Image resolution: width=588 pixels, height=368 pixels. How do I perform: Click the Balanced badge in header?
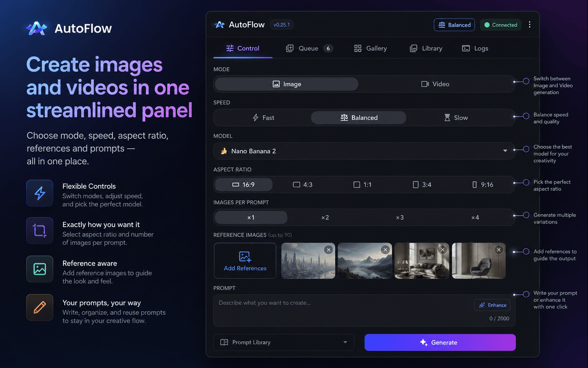click(454, 25)
